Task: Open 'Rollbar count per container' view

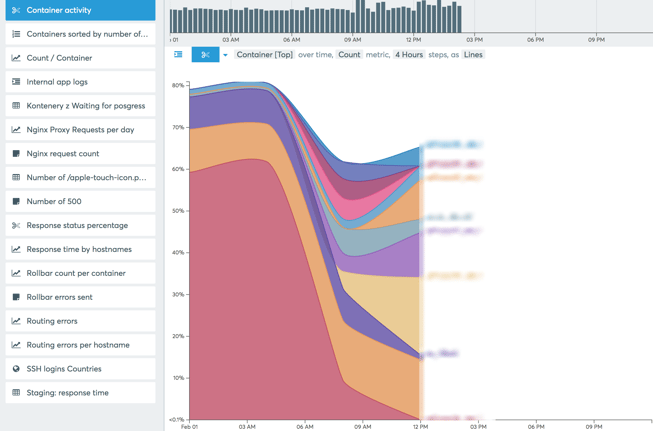Action: click(78, 273)
